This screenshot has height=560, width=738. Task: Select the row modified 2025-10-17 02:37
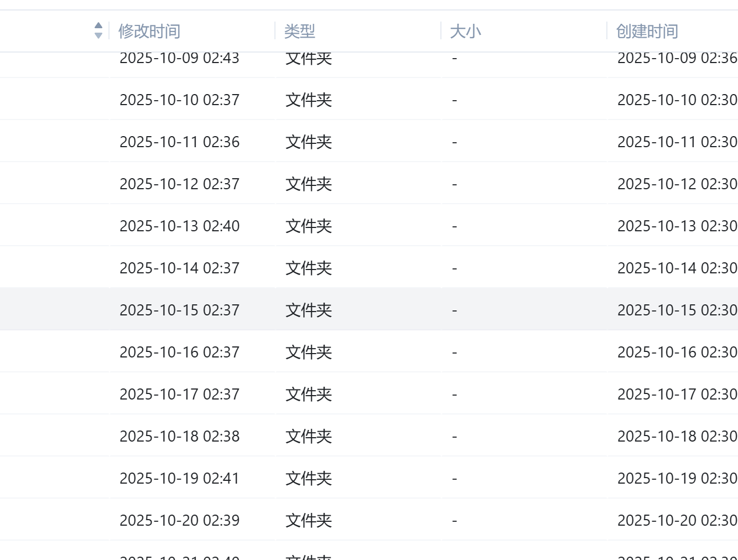pos(179,394)
